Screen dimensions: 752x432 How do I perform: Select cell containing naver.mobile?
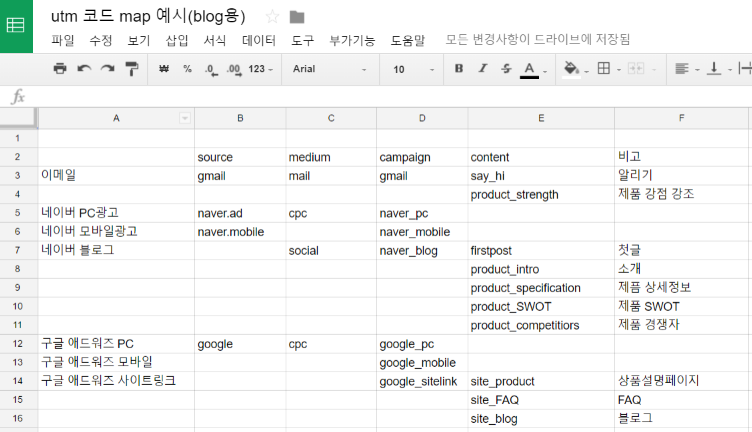[240, 232]
